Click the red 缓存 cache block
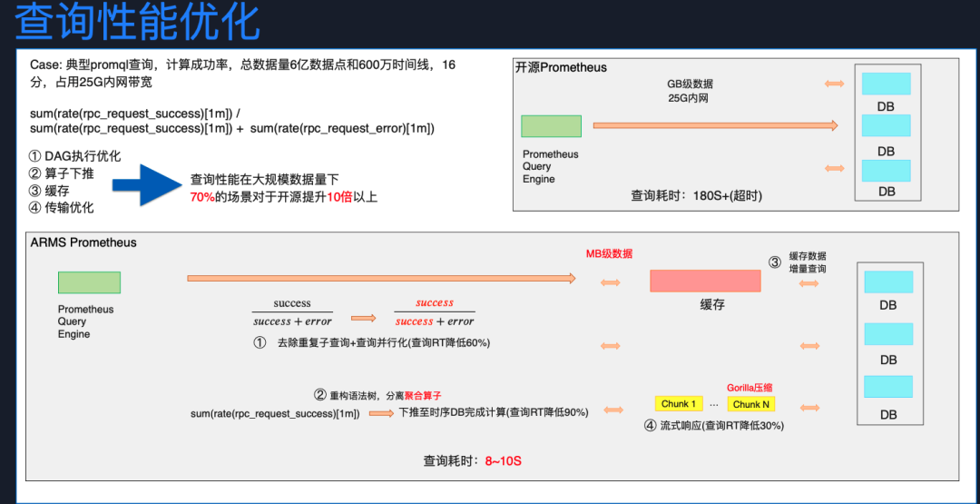Image resolution: width=980 pixels, height=504 pixels. (705, 281)
